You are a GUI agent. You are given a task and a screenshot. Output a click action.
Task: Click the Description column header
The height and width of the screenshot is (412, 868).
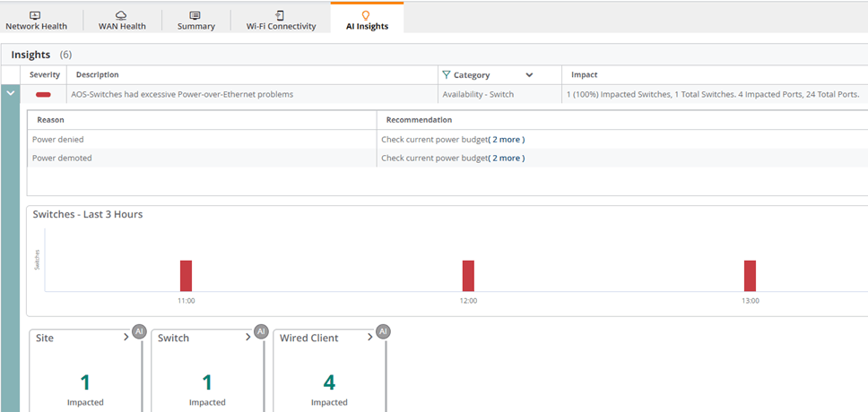[97, 75]
